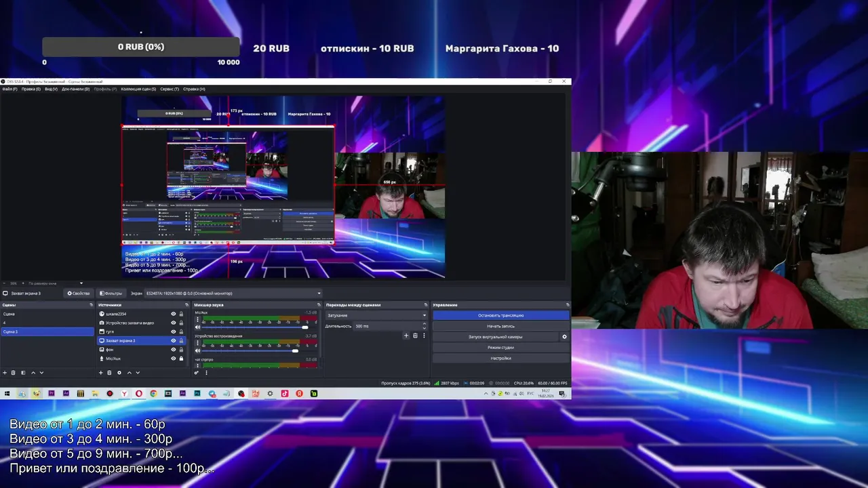The width and height of the screenshot is (868, 488).
Task: Move source up arrow in Sources panel
Action: [130, 373]
